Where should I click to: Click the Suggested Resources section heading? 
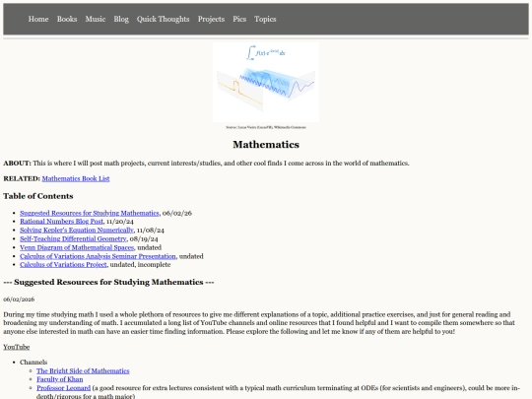point(108,283)
